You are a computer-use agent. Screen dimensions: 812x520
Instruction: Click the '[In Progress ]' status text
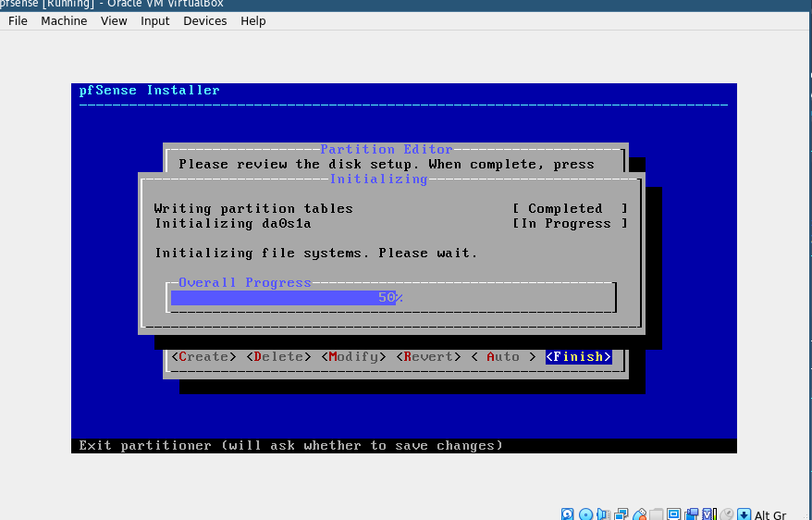pyautogui.click(x=571, y=224)
